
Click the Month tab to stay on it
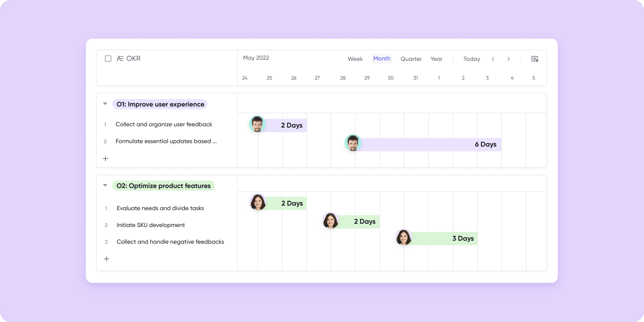click(382, 59)
